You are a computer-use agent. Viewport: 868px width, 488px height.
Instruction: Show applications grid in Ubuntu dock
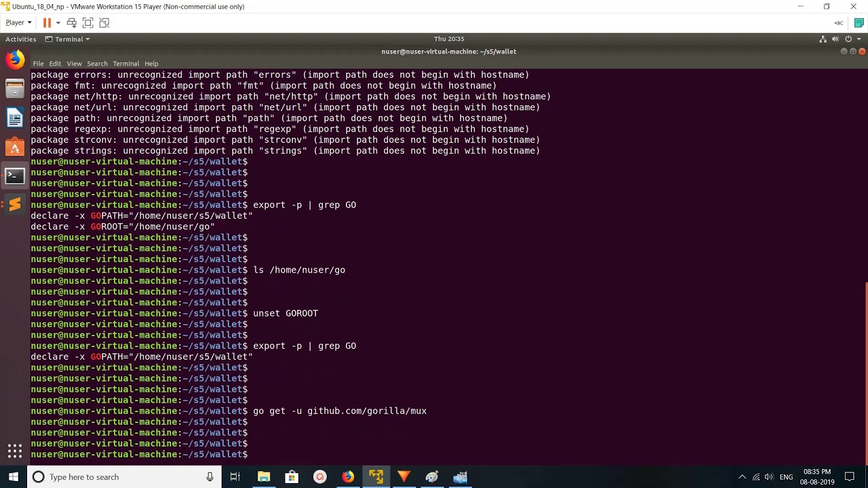15,451
